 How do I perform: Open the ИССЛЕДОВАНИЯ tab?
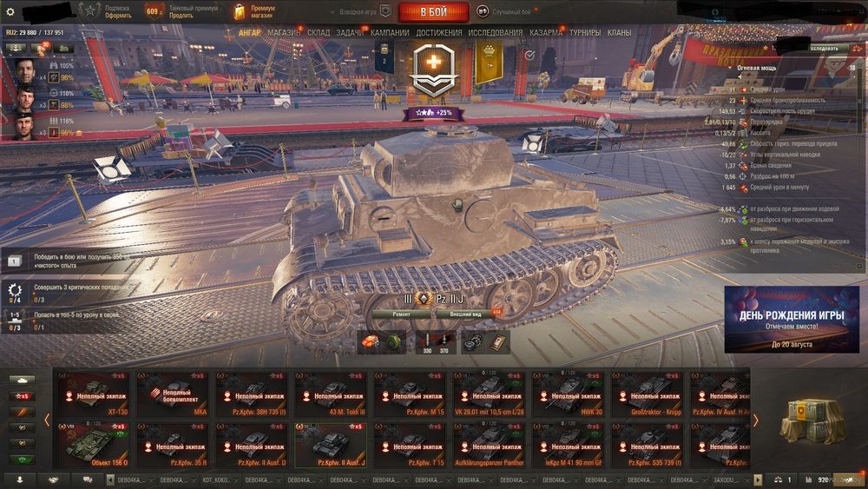(x=495, y=33)
